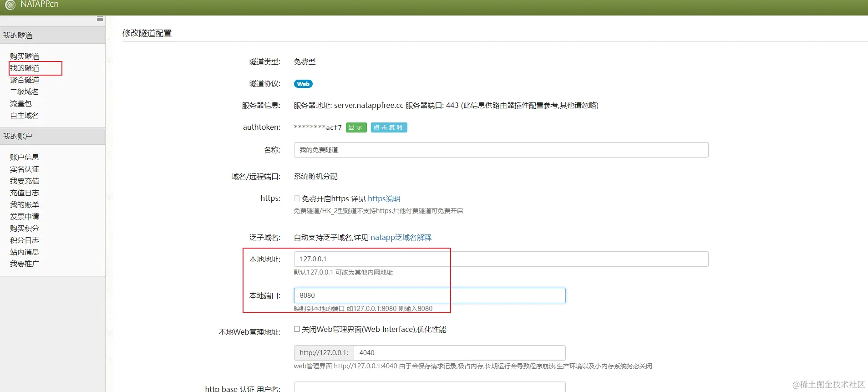
Task: Select 我的隧道 sidebar item
Action: pyautogui.click(x=25, y=68)
